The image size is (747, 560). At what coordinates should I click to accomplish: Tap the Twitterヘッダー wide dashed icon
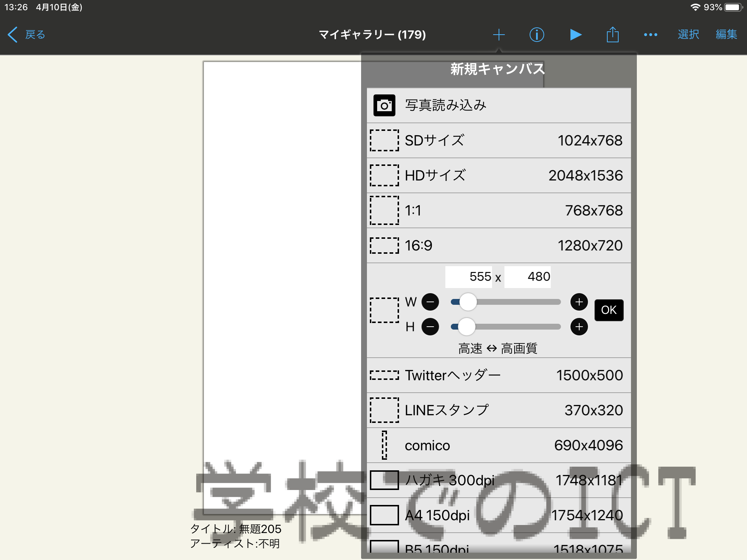click(384, 375)
